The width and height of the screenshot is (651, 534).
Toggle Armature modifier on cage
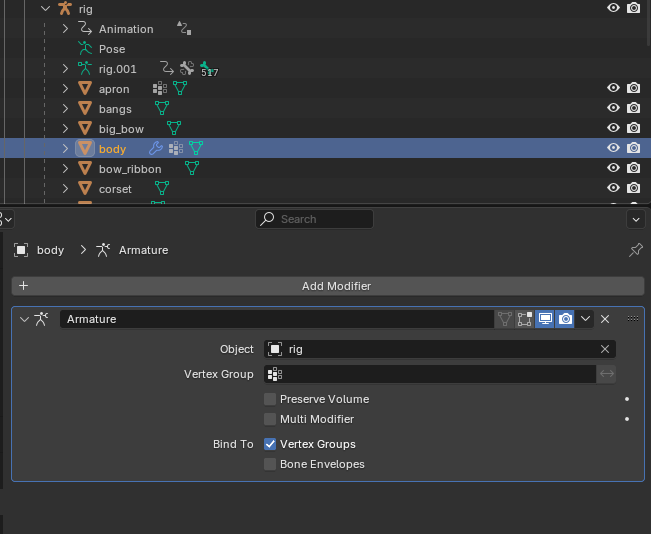click(504, 319)
